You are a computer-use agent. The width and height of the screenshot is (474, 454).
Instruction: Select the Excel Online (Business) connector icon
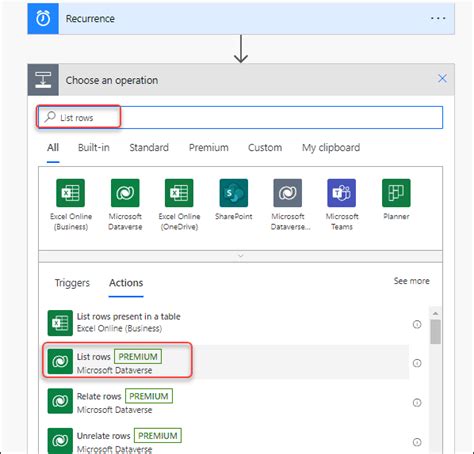71,193
